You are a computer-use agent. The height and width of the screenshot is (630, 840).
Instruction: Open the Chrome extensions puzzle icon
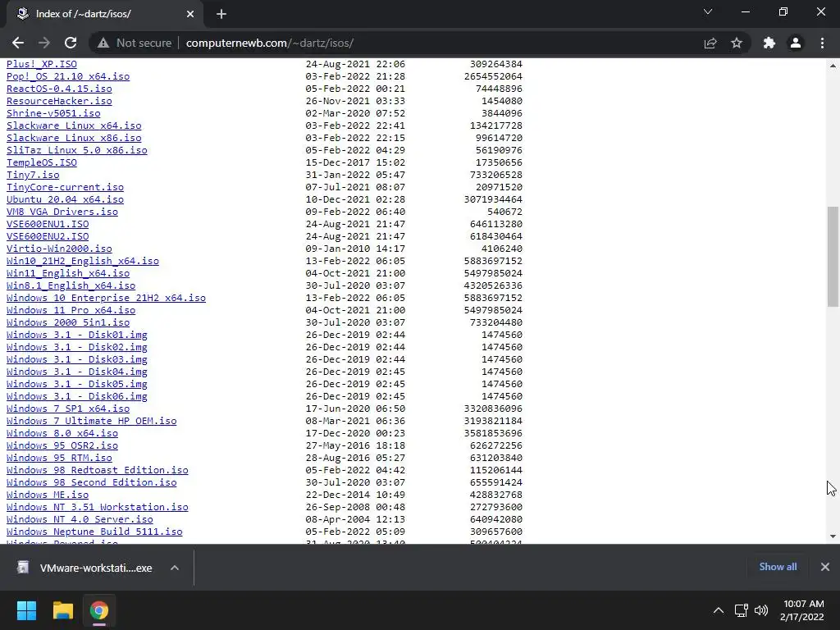pos(769,43)
